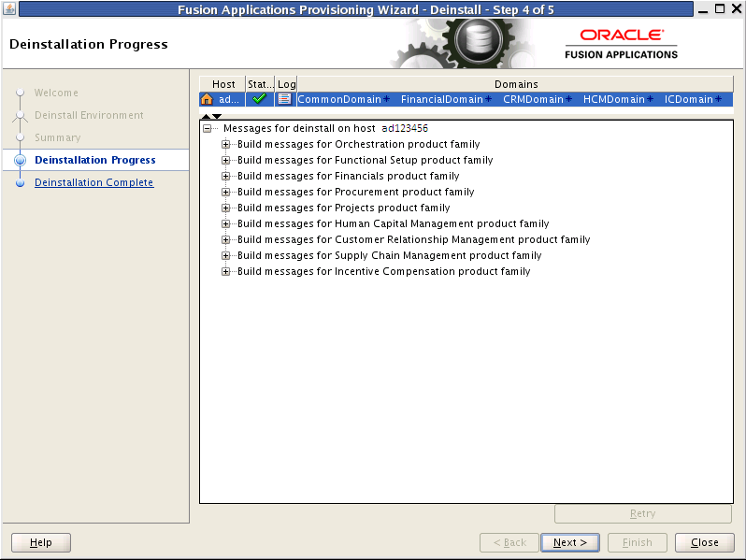Expand Projects product family build messages
The height and width of the screenshot is (560, 746).
pos(226,208)
